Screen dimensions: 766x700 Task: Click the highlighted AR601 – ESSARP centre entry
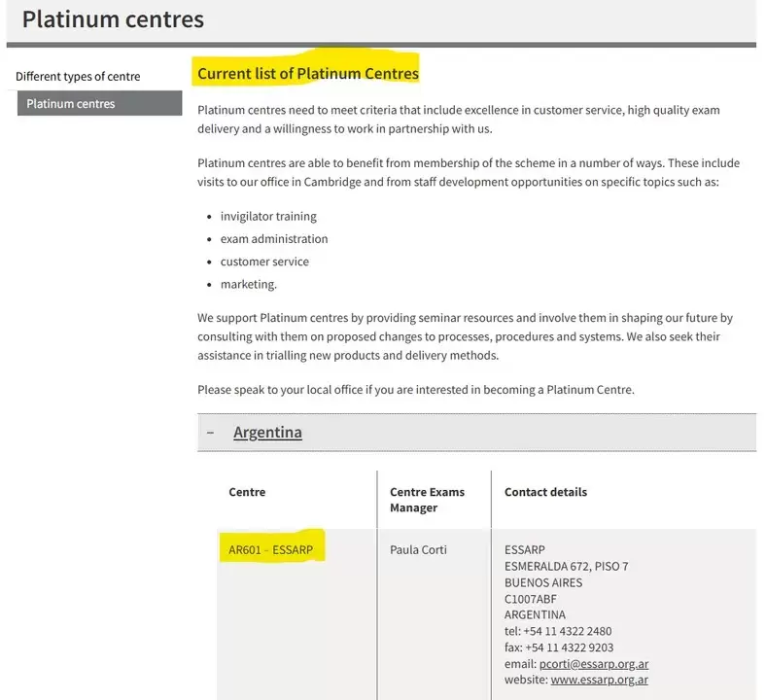[271, 550]
